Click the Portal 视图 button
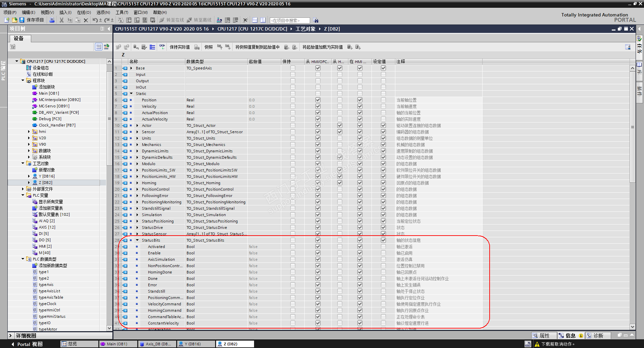The image size is (644, 348). pyautogui.click(x=27, y=344)
